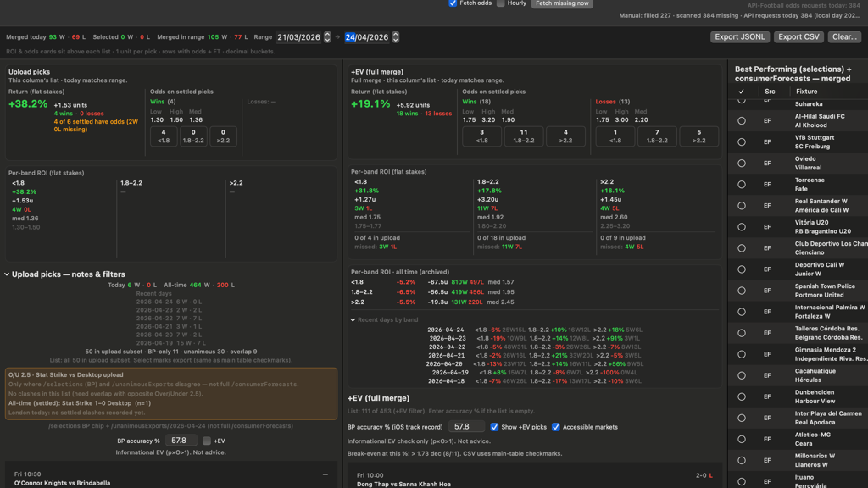
Task: Click the Export CSV button
Action: click(798, 37)
